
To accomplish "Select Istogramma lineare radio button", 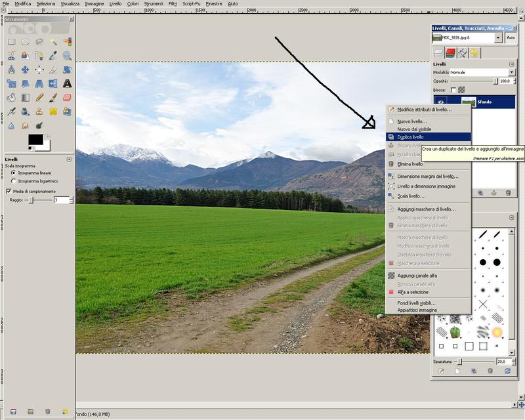I will [x=14, y=173].
